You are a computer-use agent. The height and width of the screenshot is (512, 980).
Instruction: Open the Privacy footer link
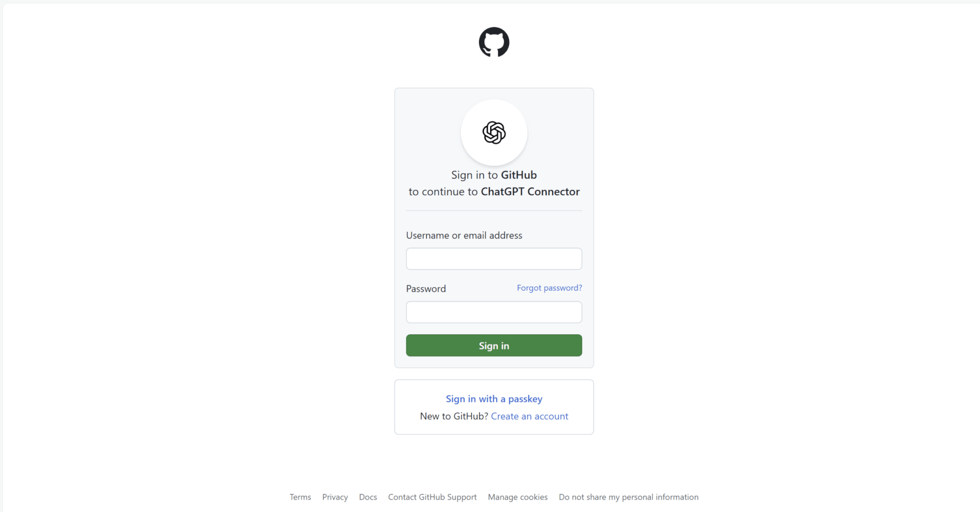click(x=335, y=497)
